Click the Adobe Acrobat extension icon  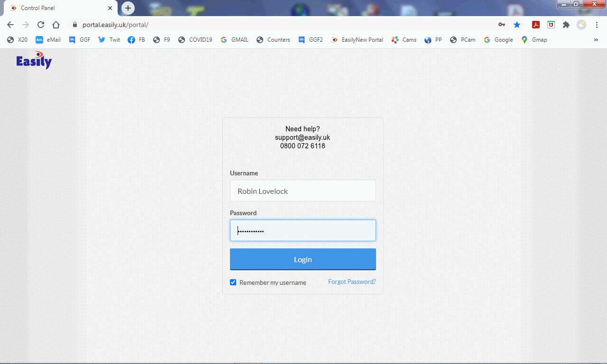(x=536, y=25)
